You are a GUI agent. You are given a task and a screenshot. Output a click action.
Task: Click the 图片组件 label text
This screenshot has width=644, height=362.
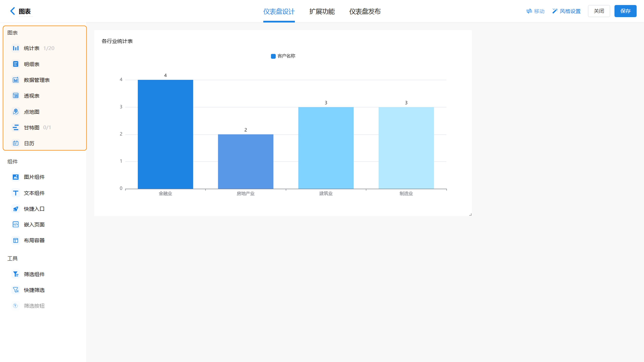click(34, 177)
